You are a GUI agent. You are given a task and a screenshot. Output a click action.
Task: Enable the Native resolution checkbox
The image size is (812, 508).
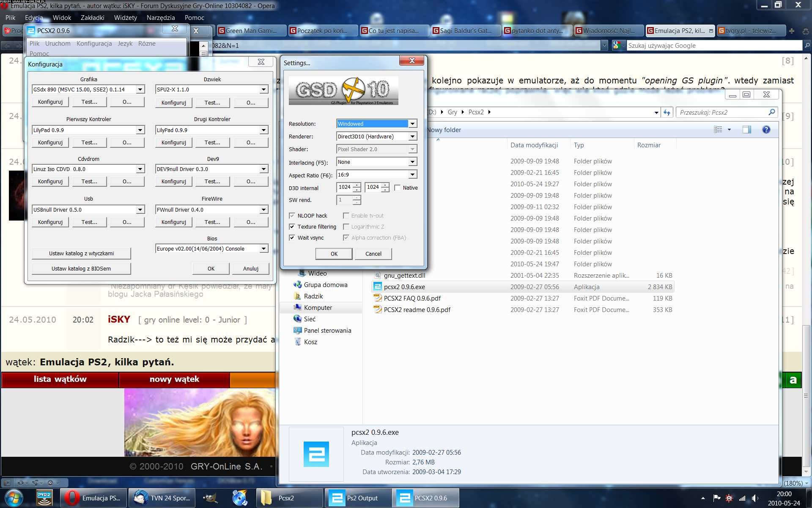pos(397,188)
